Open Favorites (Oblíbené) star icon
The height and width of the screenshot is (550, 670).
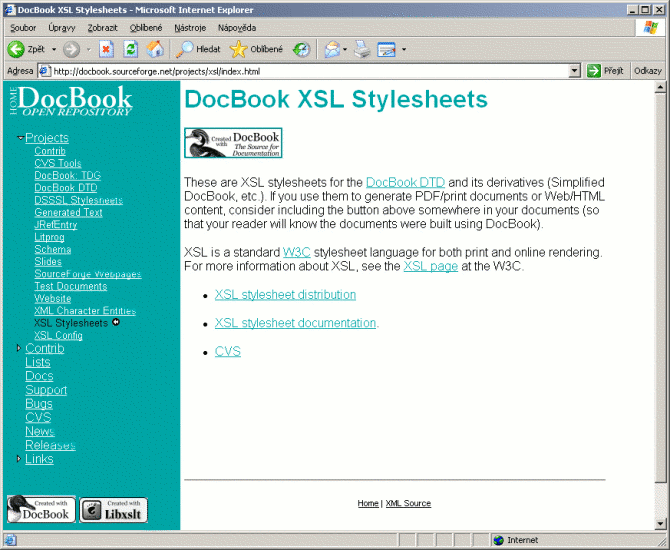point(238,50)
